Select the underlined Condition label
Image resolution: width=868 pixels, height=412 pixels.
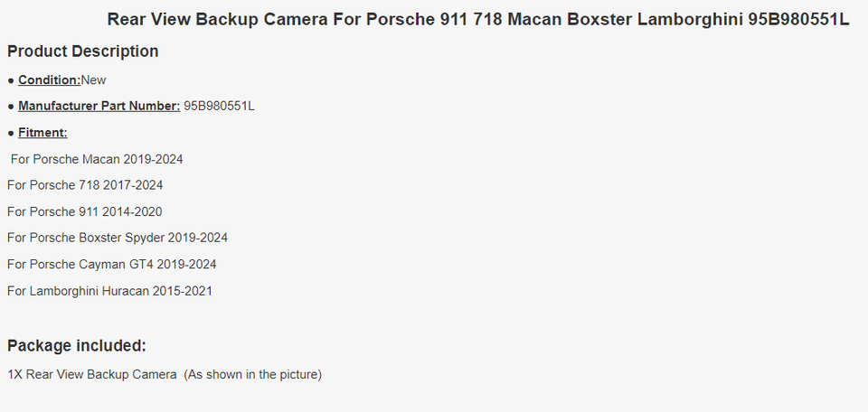[x=49, y=80]
